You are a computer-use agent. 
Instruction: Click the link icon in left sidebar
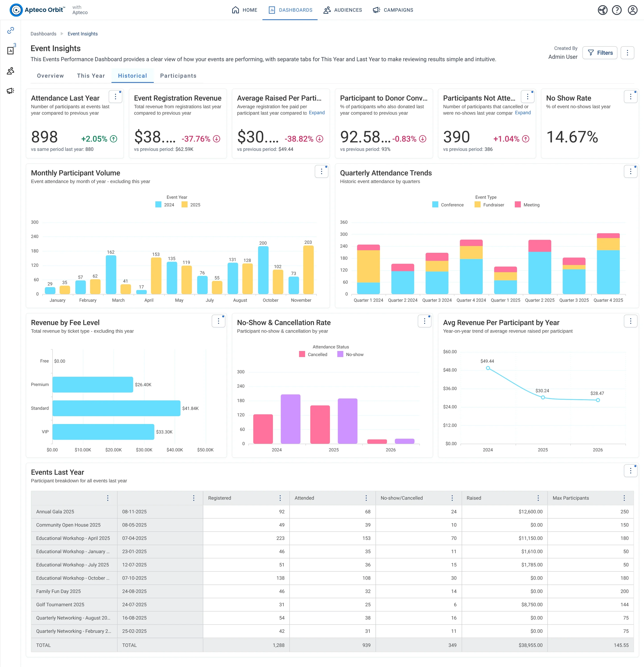11,30
